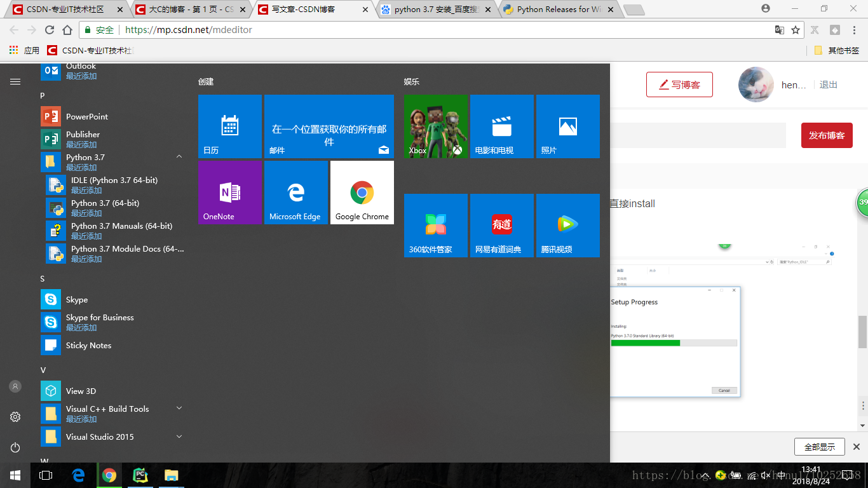
Task: Open PyCharm from the taskbar
Action: (140, 475)
